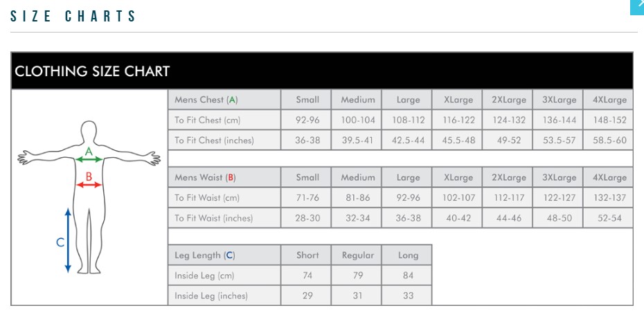Viewport: 644px width, 317px height.
Task: Click chest measurement 100-104 cm cell
Action: click(x=358, y=120)
